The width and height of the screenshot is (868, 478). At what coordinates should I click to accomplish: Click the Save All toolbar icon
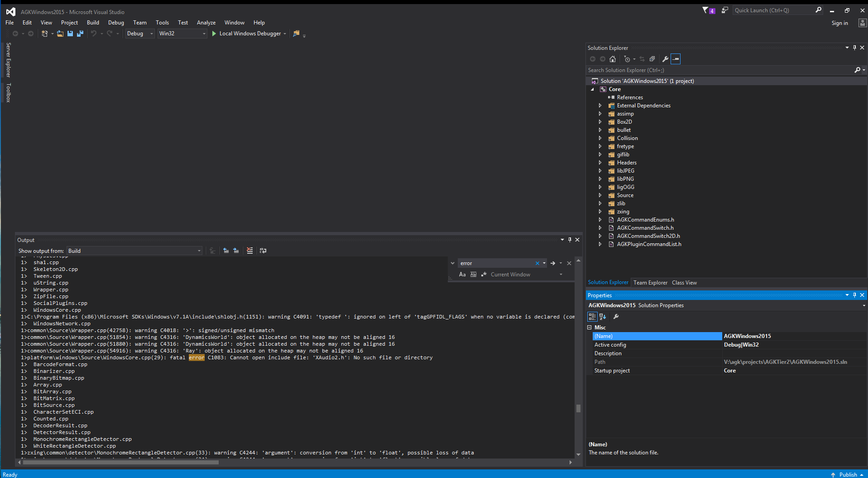pyautogui.click(x=80, y=34)
